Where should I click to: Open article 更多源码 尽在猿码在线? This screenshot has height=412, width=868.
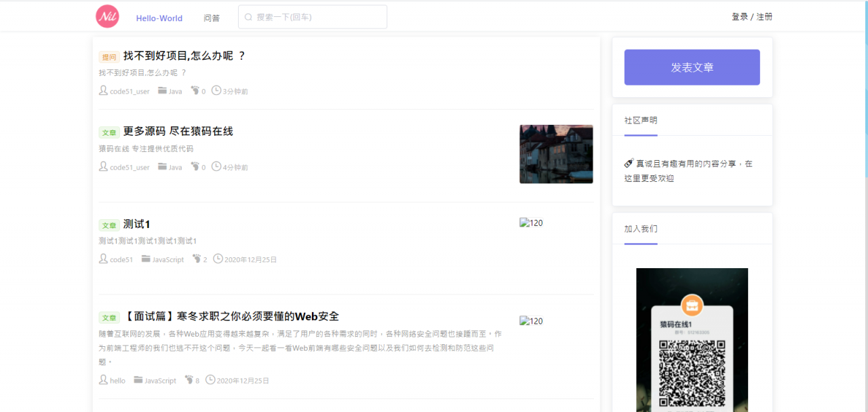pos(178,131)
